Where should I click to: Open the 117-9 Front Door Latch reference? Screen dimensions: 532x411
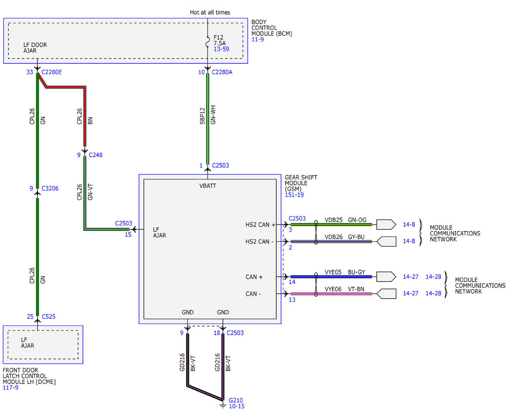click(11, 388)
